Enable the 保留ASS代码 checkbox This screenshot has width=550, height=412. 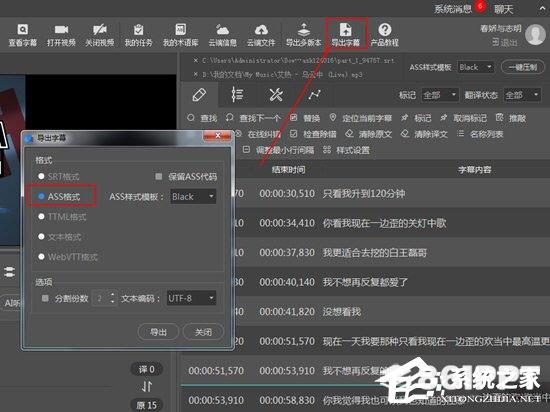point(159,176)
